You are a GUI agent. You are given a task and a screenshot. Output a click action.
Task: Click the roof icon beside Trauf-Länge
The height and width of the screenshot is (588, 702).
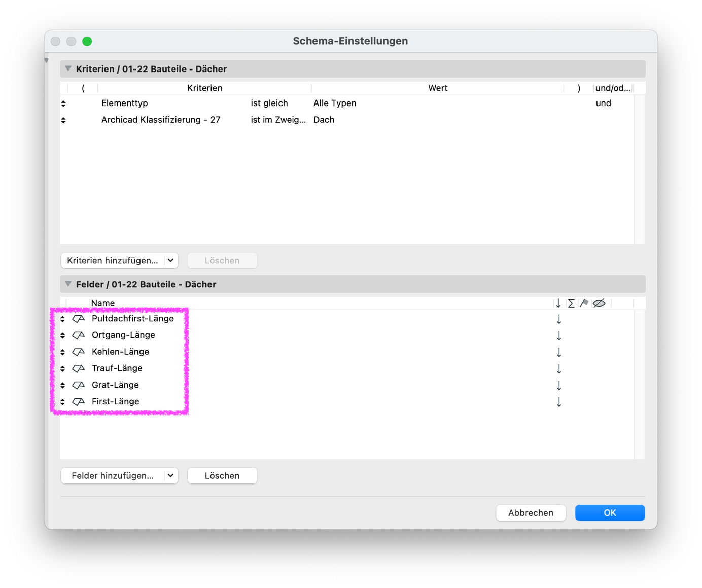tap(78, 368)
